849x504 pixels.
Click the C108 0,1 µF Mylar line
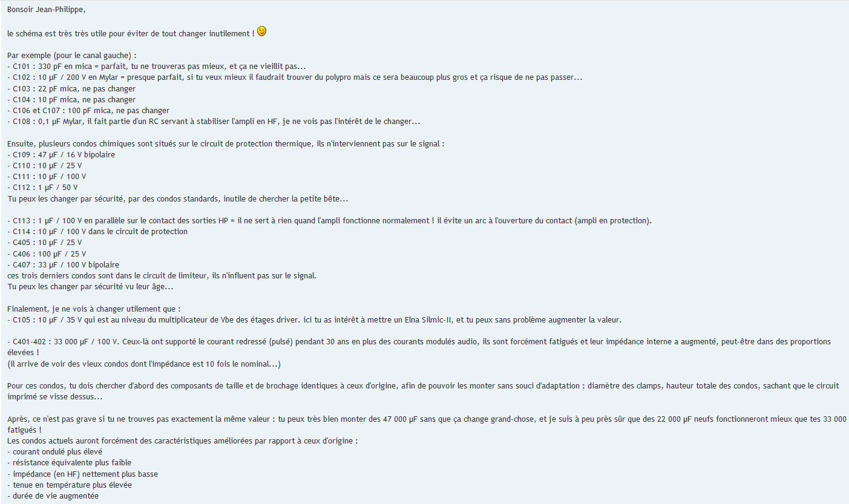(x=214, y=121)
